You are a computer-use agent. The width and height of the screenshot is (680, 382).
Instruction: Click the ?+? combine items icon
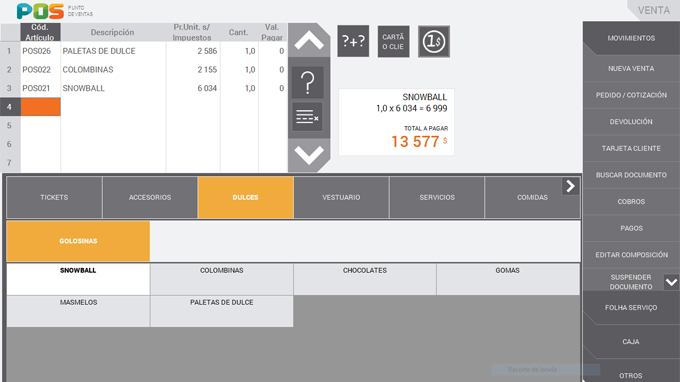(x=353, y=41)
